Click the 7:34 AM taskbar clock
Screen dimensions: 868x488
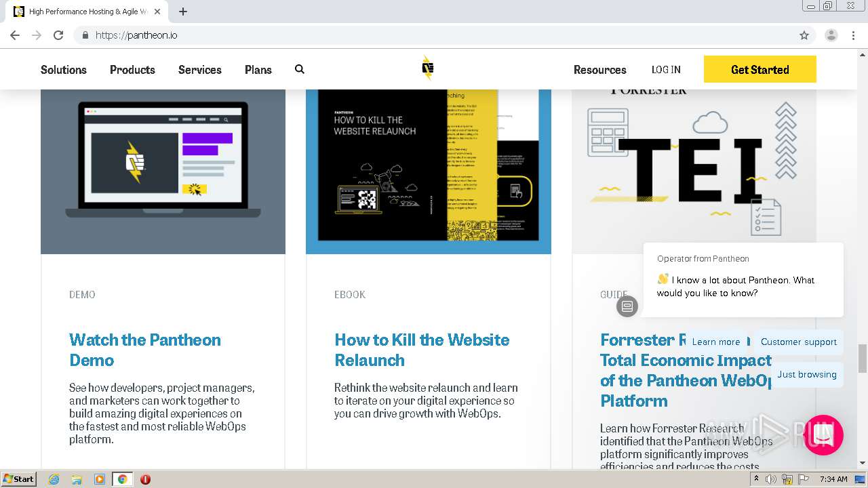[833, 479]
